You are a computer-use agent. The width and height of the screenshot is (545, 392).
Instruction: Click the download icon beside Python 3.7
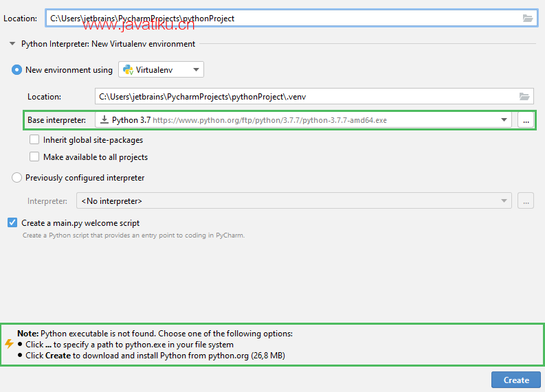click(x=104, y=119)
